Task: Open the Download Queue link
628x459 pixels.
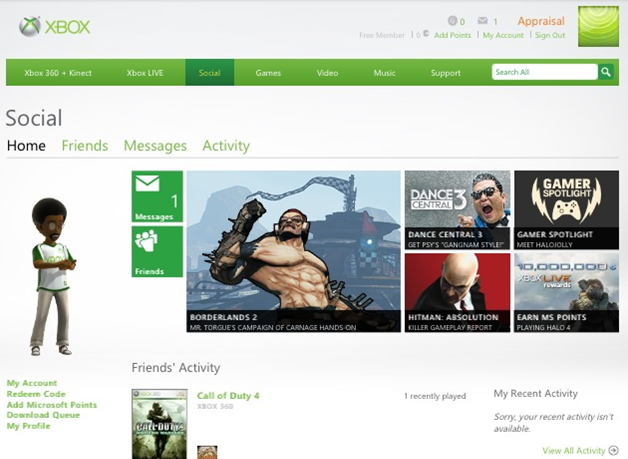Action: tap(43, 415)
